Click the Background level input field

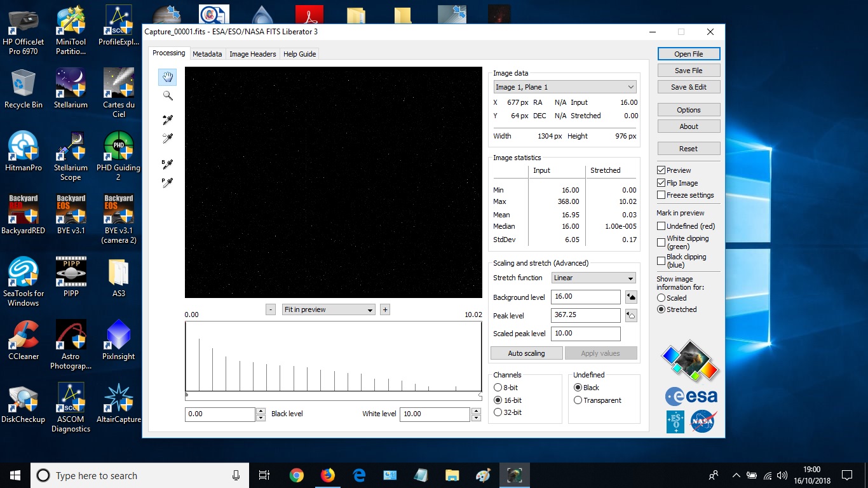[x=586, y=297]
